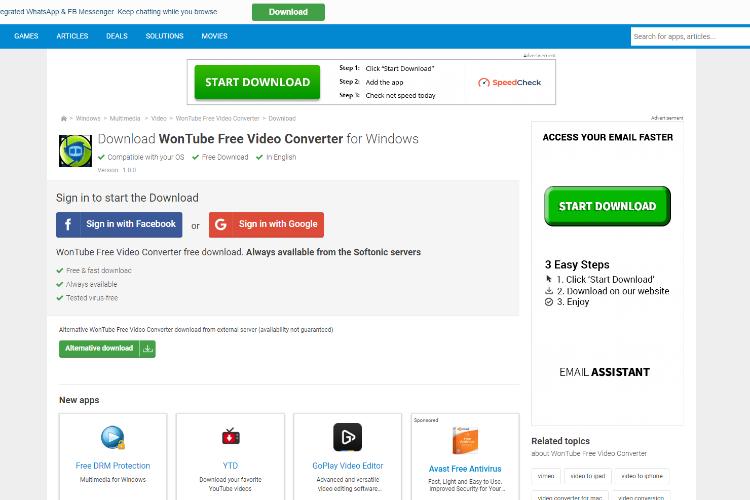This screenshot has height=500, width=750.
Task: Open the DEALS menu item
Action: point(117,36)
